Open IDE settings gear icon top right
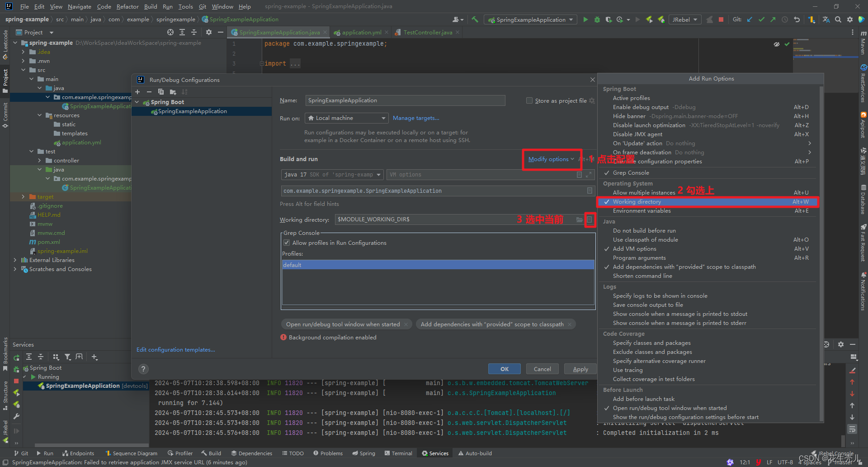The width and height of the screenshot is (868, 467). 850,19
